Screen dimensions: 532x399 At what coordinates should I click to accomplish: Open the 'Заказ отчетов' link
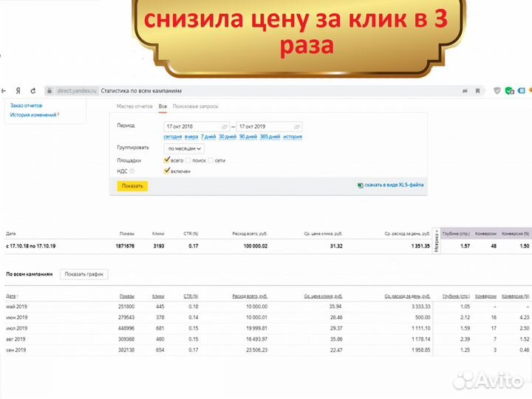(26, 106)
